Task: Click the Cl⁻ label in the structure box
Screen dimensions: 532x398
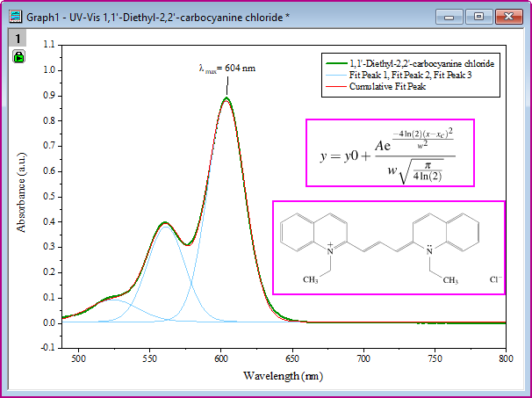Action: [x=496, y=279]
